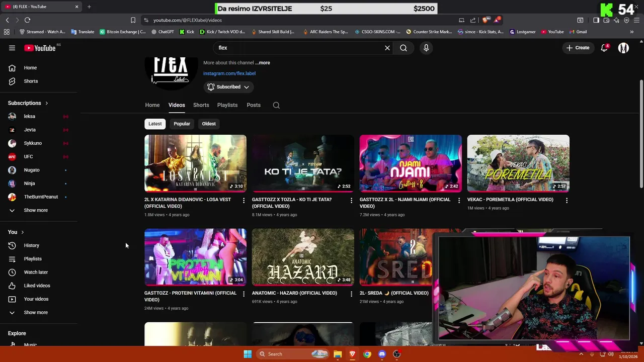Select the Popular filter chip
This screenshot has height=362, width=644.
tap(182, 124)
